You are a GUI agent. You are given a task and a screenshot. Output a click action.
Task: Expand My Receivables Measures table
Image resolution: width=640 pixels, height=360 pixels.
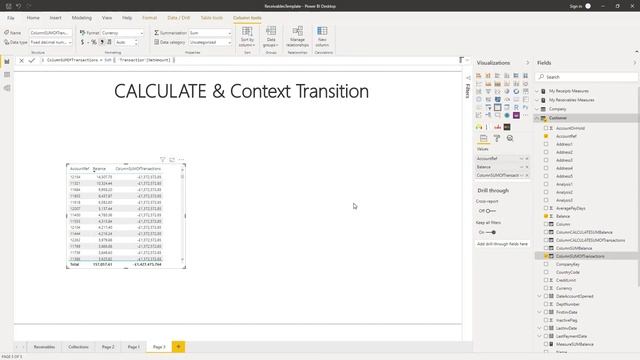pos(537,100)
